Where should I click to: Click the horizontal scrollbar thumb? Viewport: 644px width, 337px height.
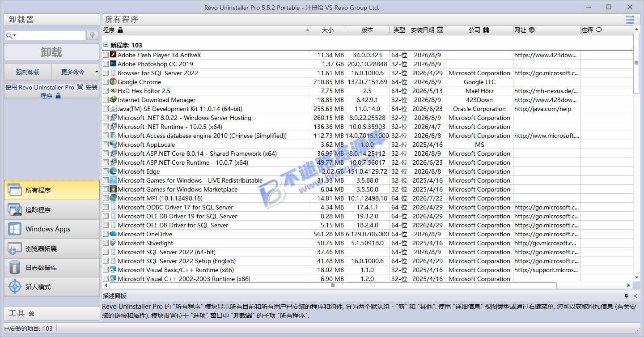click(333, 285)
